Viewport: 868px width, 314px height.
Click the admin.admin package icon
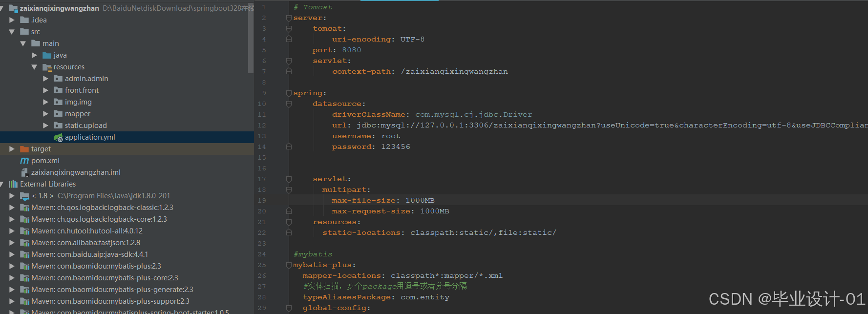coord(58,79)
